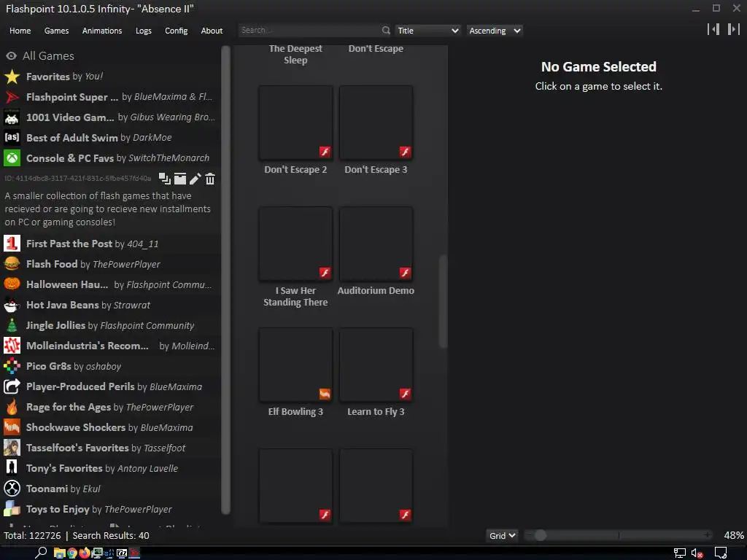The image size is (747, 560).
Task: Click the search input field
Action: pos(309,31)
